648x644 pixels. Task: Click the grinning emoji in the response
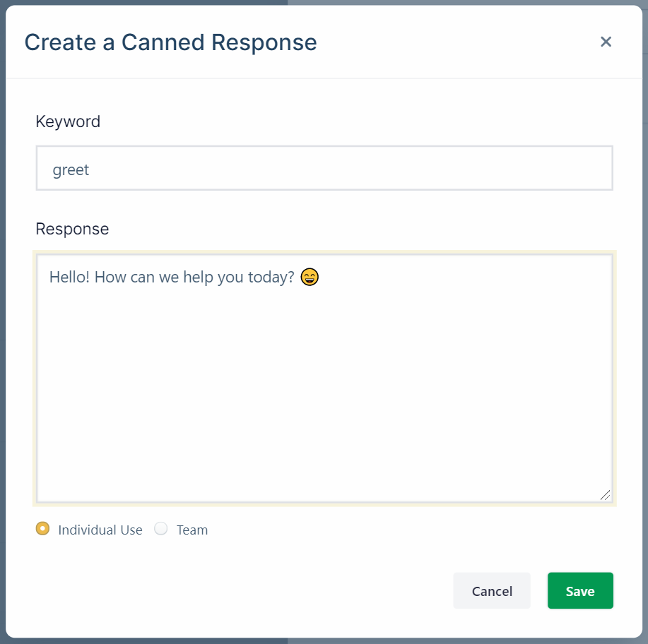310,277
